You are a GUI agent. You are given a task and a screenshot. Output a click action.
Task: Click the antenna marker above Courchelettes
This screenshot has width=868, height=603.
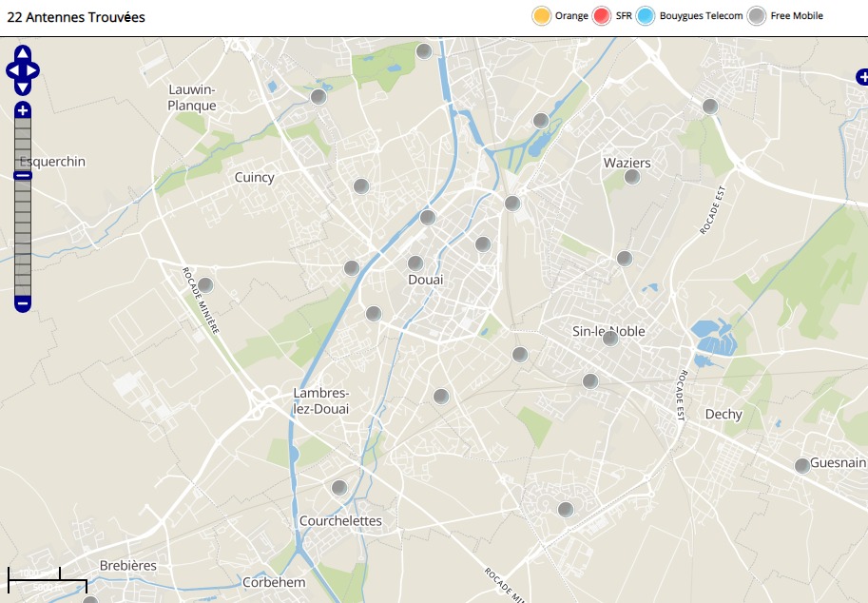(339, 488)
